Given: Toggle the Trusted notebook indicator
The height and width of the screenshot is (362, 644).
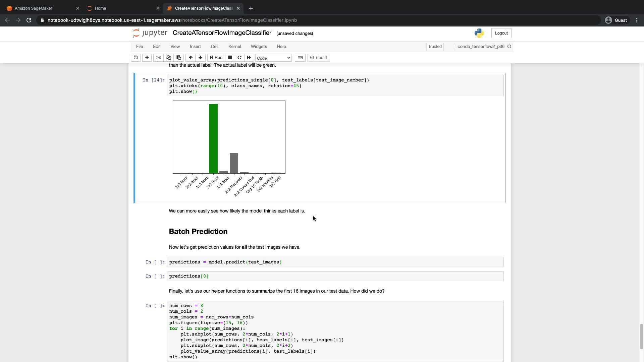Looking at the screenshot, I should click(x=435, y=47).
